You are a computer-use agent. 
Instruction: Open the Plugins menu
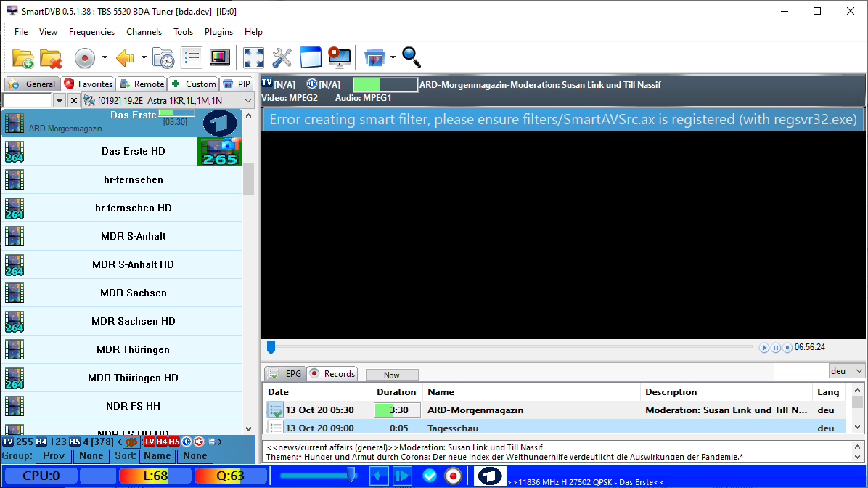click(x=218, y=32)
